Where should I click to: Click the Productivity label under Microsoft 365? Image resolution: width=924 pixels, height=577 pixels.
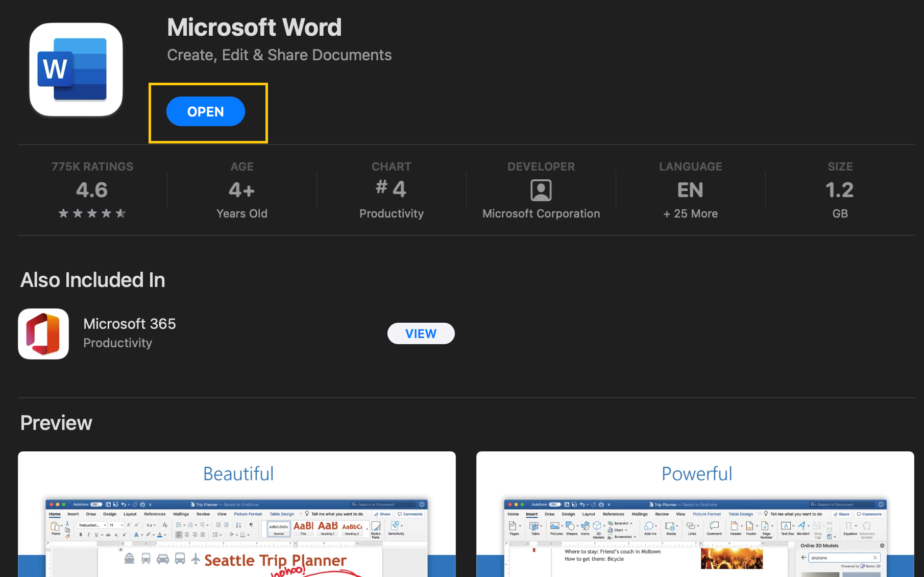(117, 343)
